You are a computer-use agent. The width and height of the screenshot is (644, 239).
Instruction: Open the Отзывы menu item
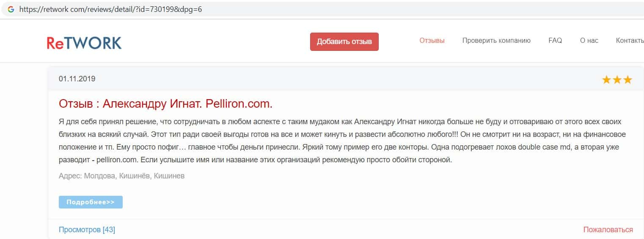432,41
